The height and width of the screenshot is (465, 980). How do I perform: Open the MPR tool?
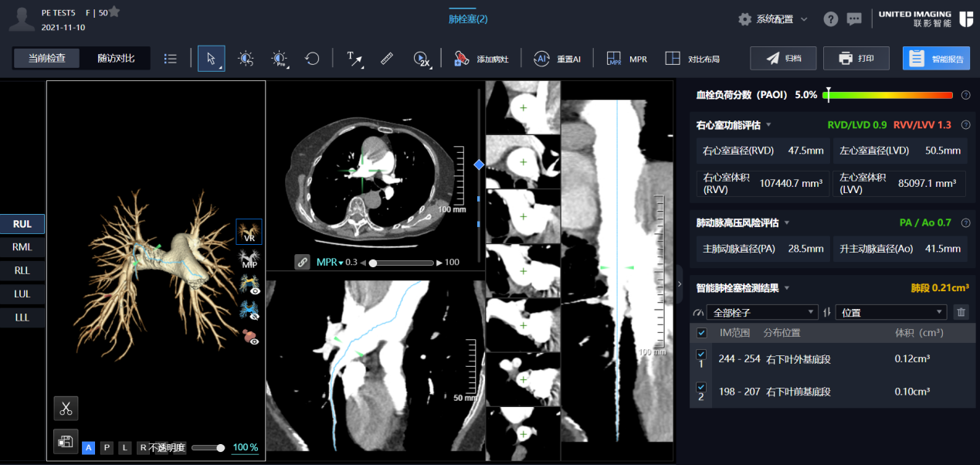click(627, 59)
